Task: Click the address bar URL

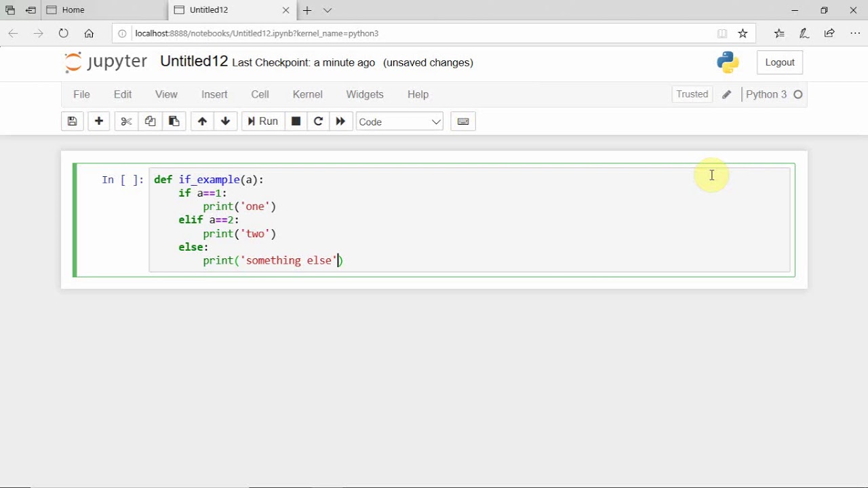Action: pyautogui.click(x=257, y=33)
